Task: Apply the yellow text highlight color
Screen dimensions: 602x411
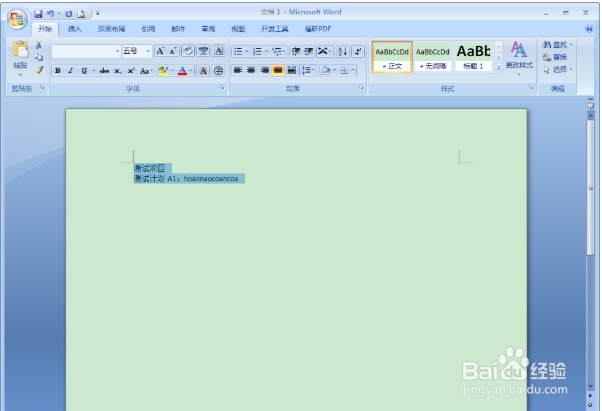Action: [x=164, y=71]
